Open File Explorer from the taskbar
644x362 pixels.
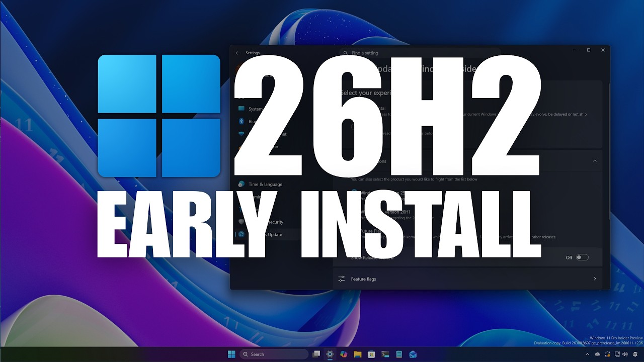coord(357,354)
